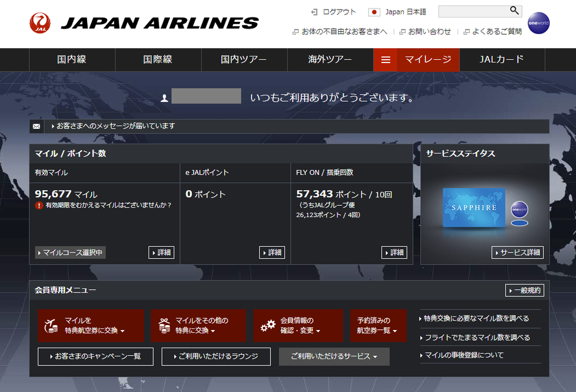This screenshot has height=392, width=576.
Task: Expand マイルを特典航空券に交換 dropdown
Action: point(91,326)
